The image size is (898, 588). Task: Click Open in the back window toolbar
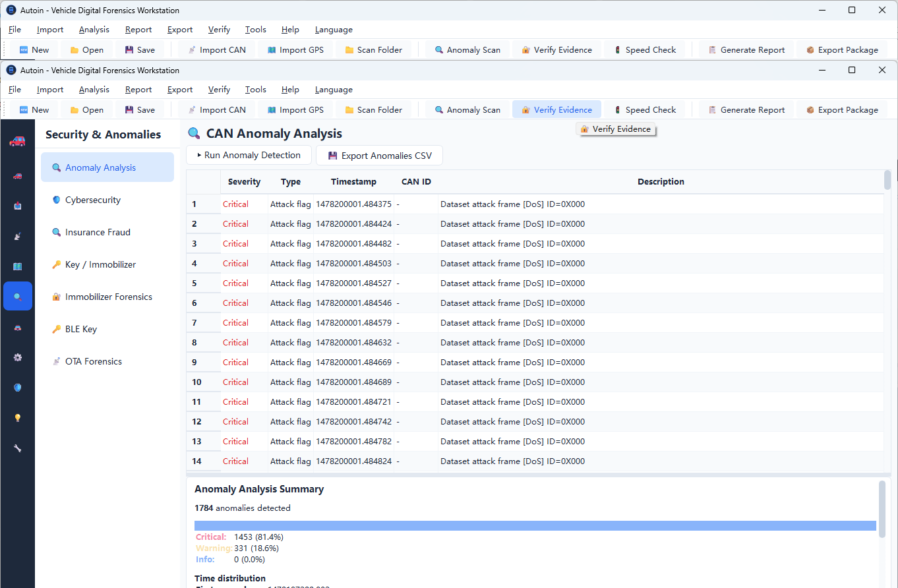click(86, 49)
